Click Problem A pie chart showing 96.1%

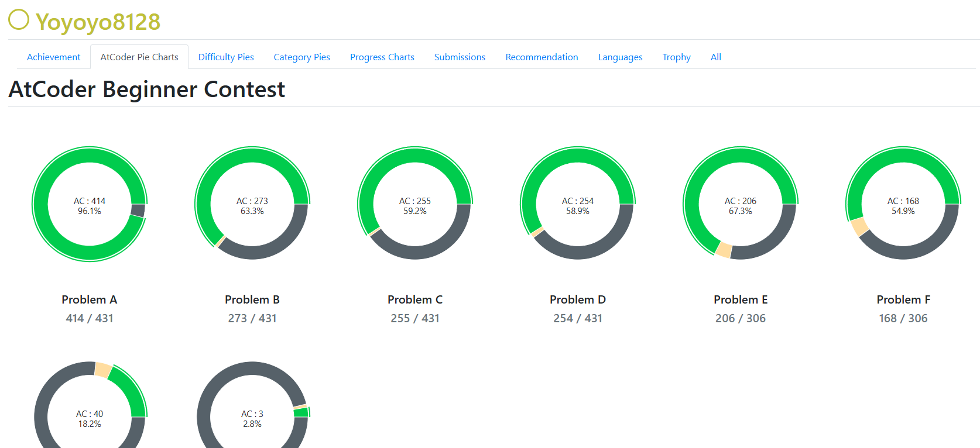[x=90, y=204]
